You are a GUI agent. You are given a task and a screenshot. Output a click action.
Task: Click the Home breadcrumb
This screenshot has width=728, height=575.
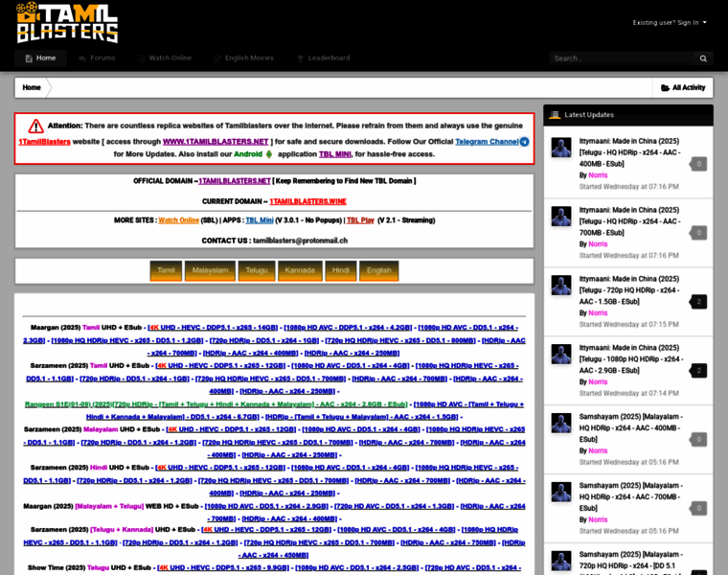pos(32,87)
